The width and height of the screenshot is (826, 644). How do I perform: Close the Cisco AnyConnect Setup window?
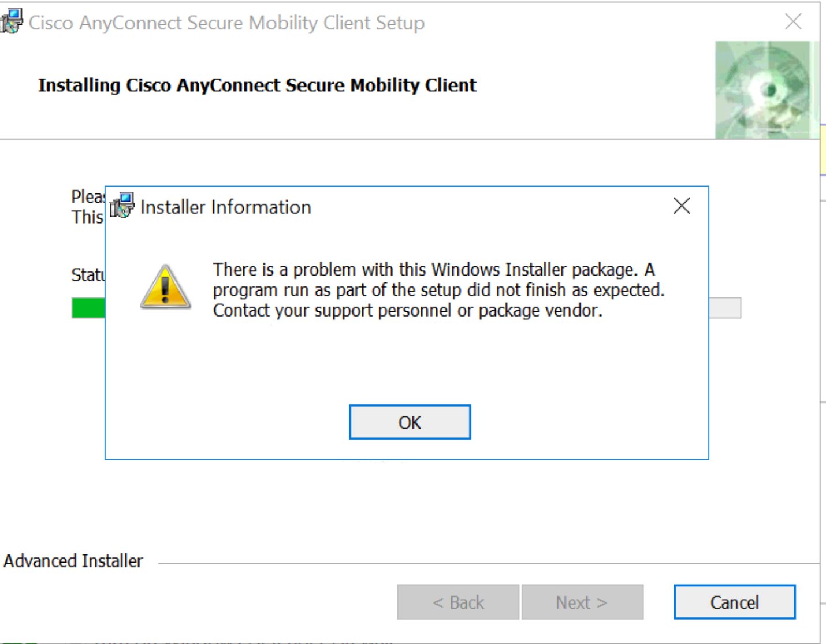click(x=793, y=22)
